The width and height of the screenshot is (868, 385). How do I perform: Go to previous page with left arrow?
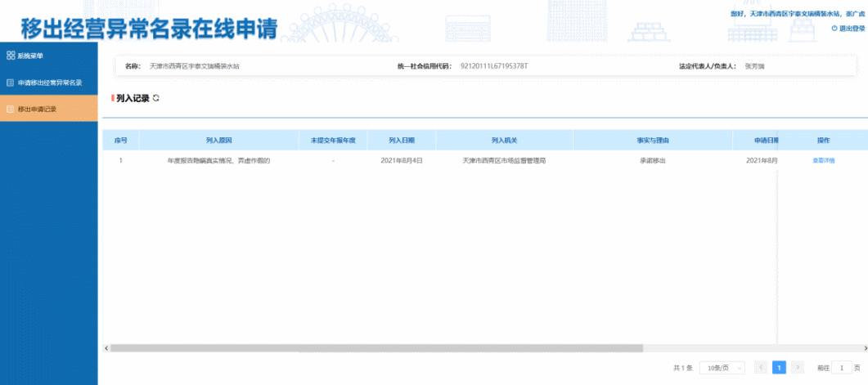click(x=761, y=368)
